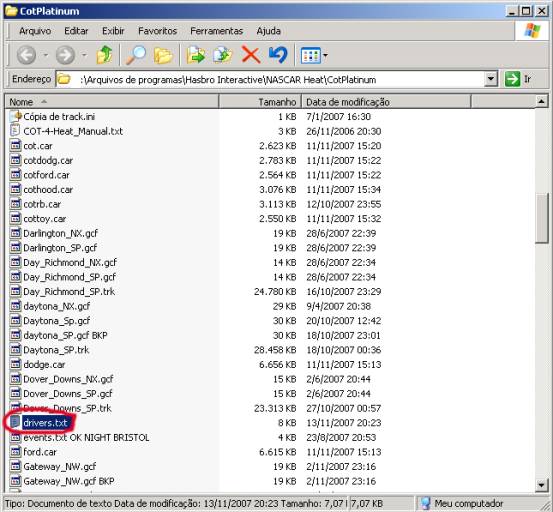
Task: Select the Daytona_SP.trk file name
Action: coord(56,350)
